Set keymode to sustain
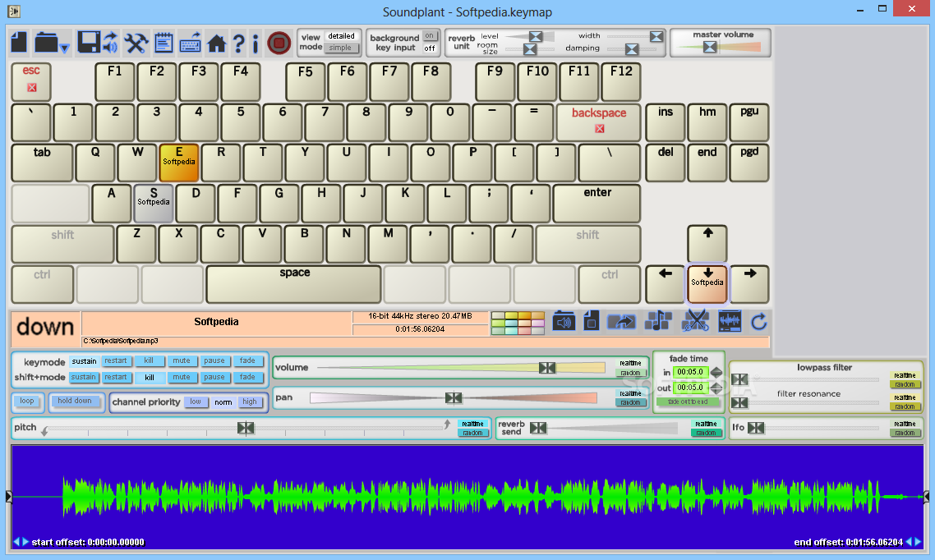 click(x=84, y=361)
